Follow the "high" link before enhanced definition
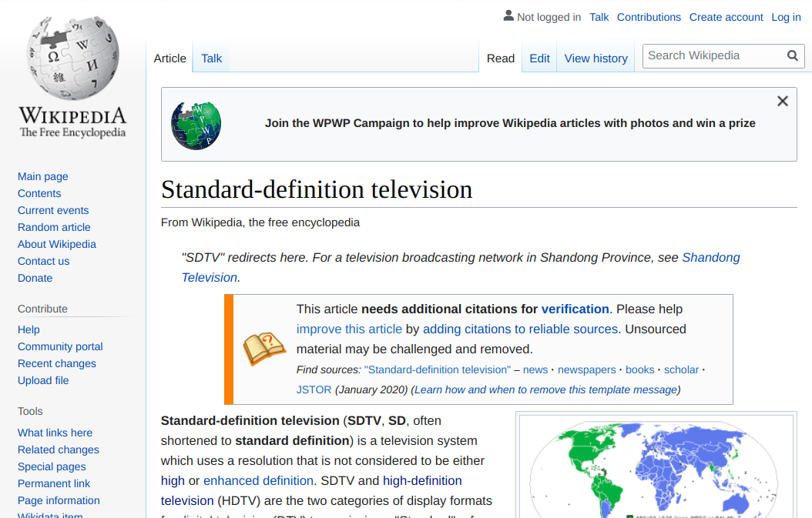Image resolution: width=812 pixels, height=518 pixels. click(x=173, y=481)
